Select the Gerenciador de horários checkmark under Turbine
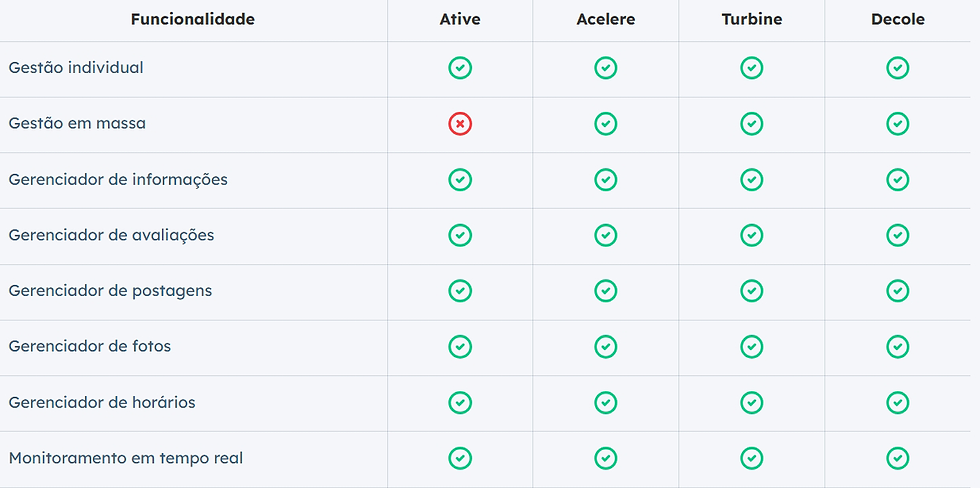This screenshot has height=488, width=980. [x=752, y=402]
